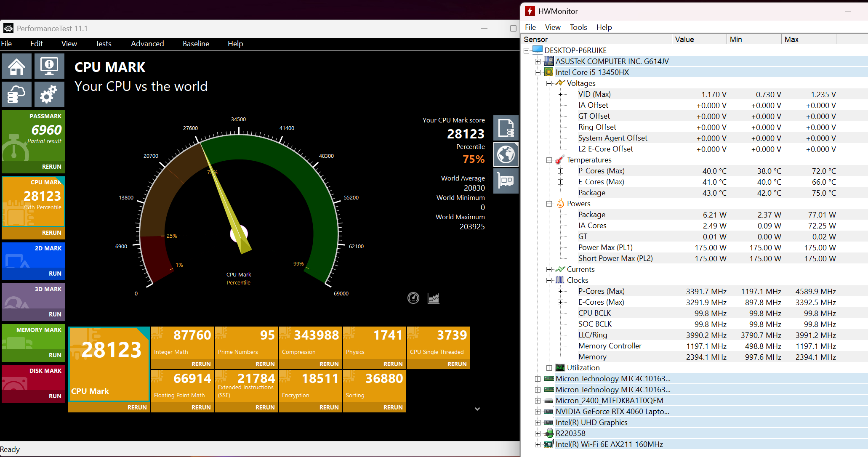
Task: Run the Memory Mark test
Action: tap(55, 355)
